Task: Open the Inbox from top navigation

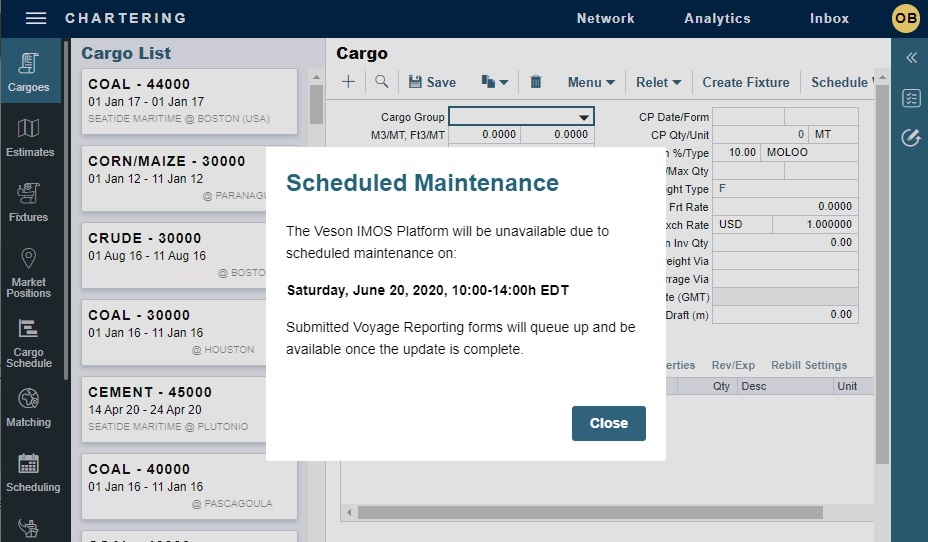Action: [x=829, y=18]
